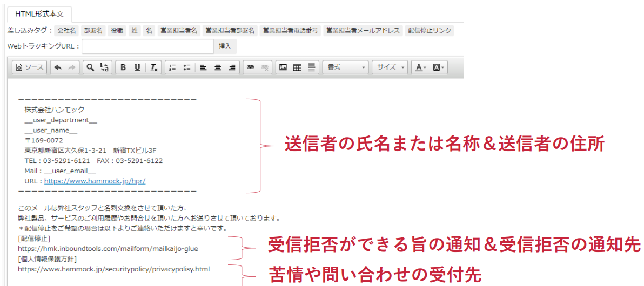Screen dimensions: 644x286
Task: Remove formatting with Tx icon
Action: tap(153, 67)
